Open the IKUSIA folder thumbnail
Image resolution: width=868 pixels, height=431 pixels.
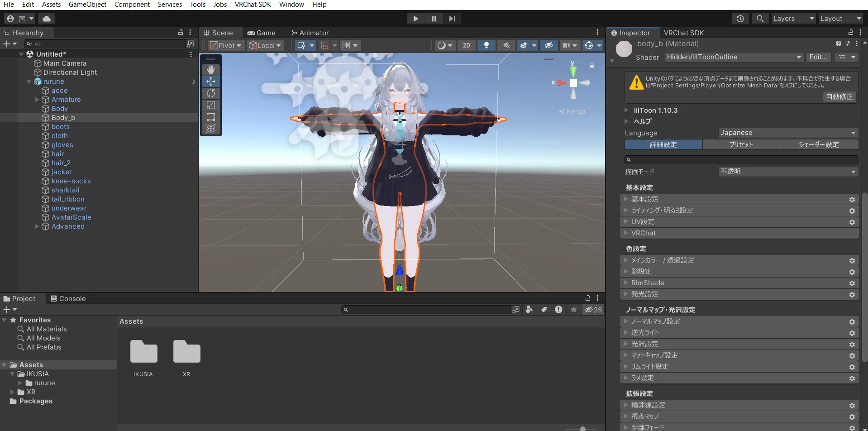[143, 352]
